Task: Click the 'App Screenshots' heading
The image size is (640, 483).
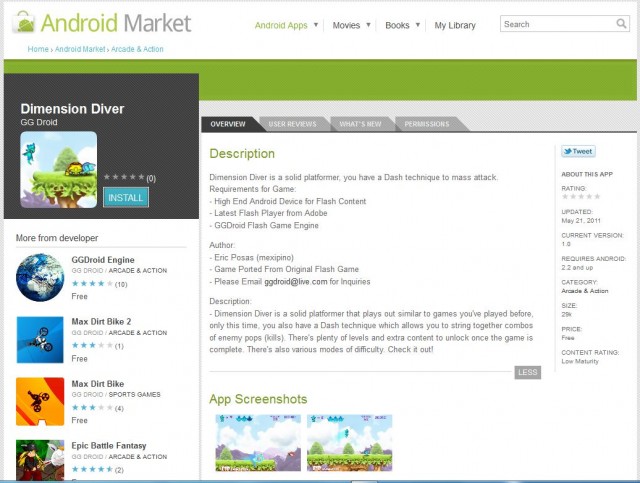Action: coord(258,399)
